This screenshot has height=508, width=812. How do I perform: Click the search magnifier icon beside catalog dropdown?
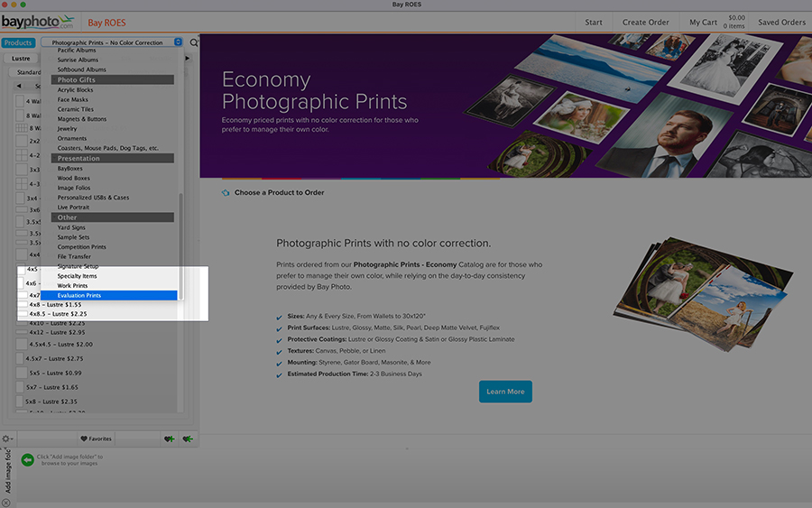click(x=194, y=42)
